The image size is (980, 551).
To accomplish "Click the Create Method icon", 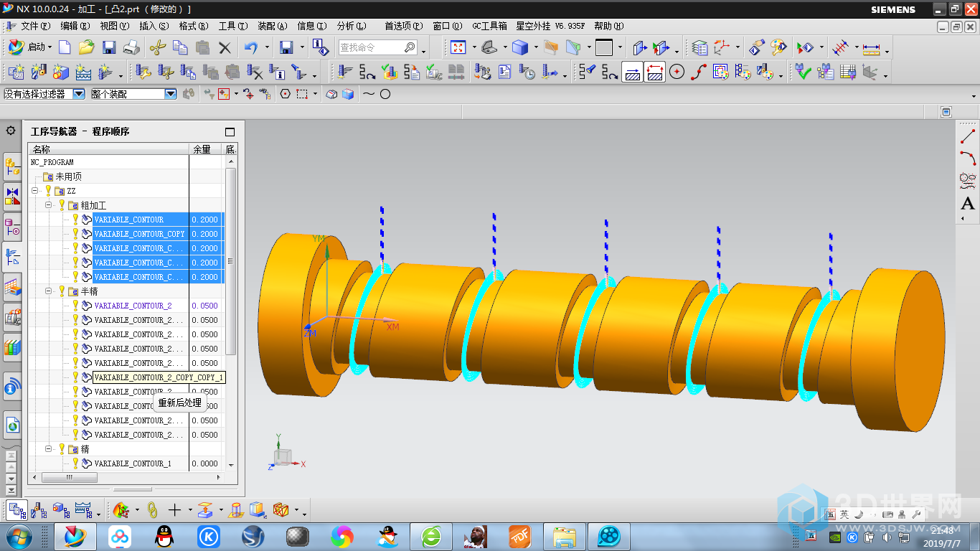I will (83, 72).
